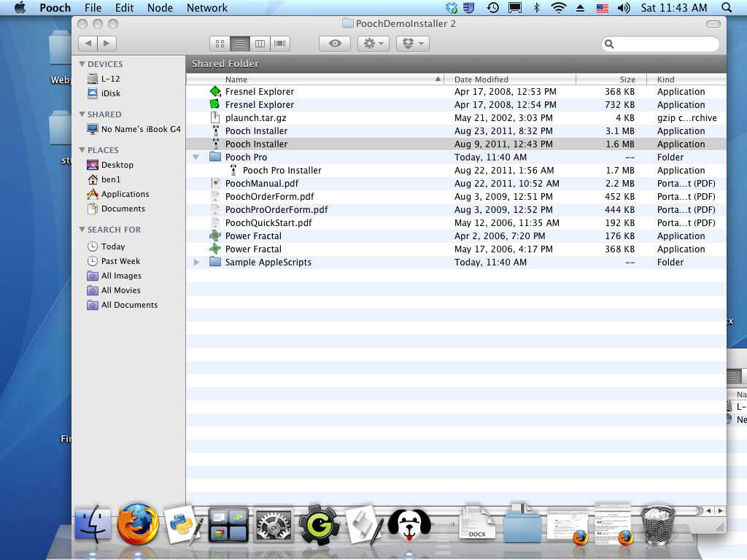Open the Dropbox toolbar dropdown
Image resolution: width=747 pixels, height=560 pixels.
tap(413, 43)
